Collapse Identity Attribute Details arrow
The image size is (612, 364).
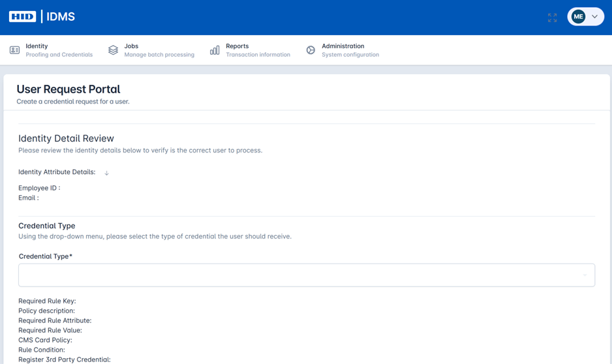coord(106,173)
